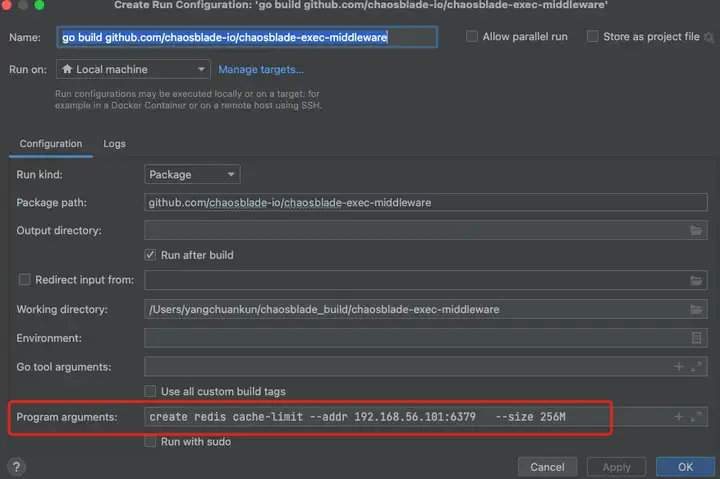
Task: Uncheck Run after build checkbox
Action: [150, 255]
